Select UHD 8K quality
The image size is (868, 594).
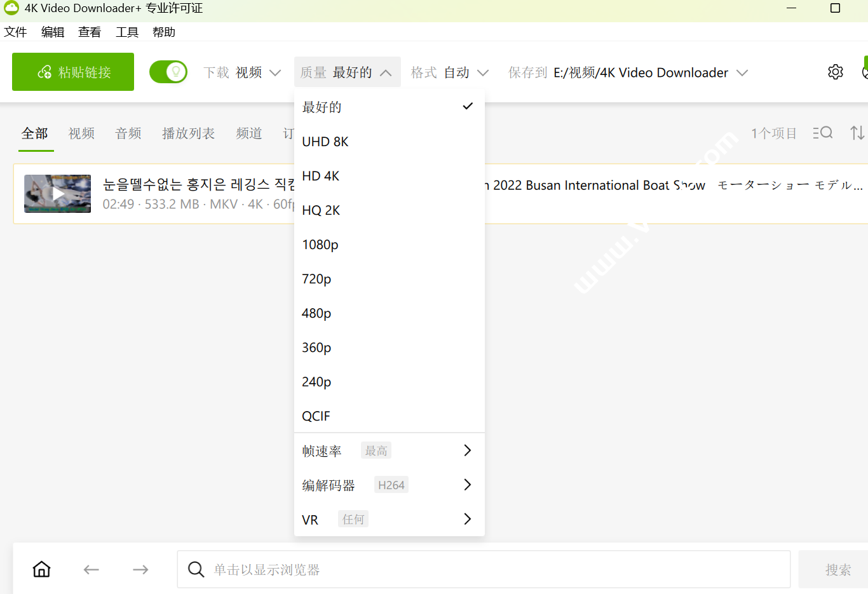390,141
